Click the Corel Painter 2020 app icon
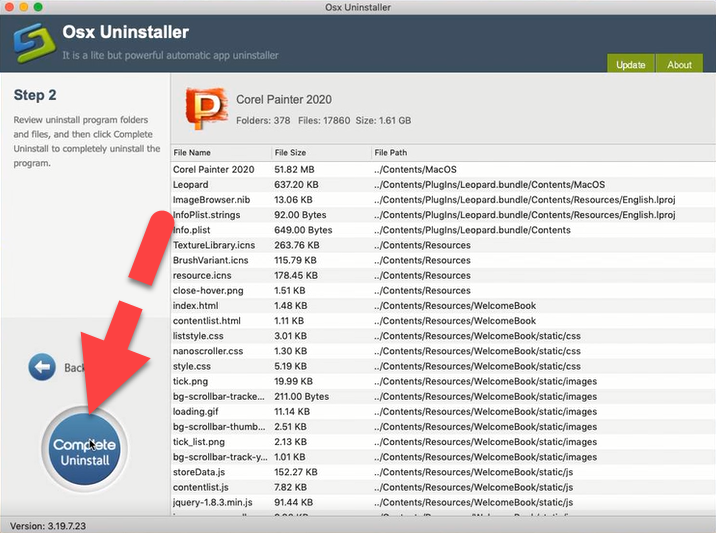The width and height of the screenshot is (716, 533). point(206,108)
